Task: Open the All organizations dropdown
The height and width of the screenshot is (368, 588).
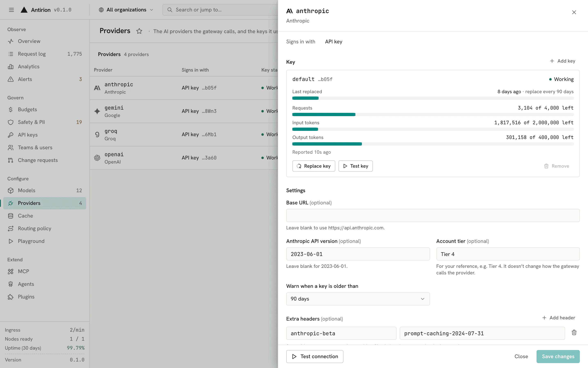Action: [126, 10]
